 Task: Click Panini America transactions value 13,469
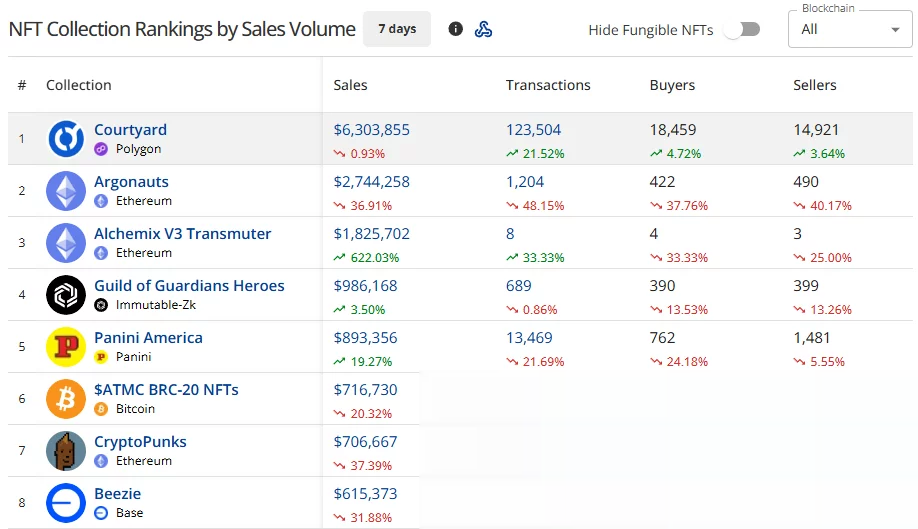529,338
